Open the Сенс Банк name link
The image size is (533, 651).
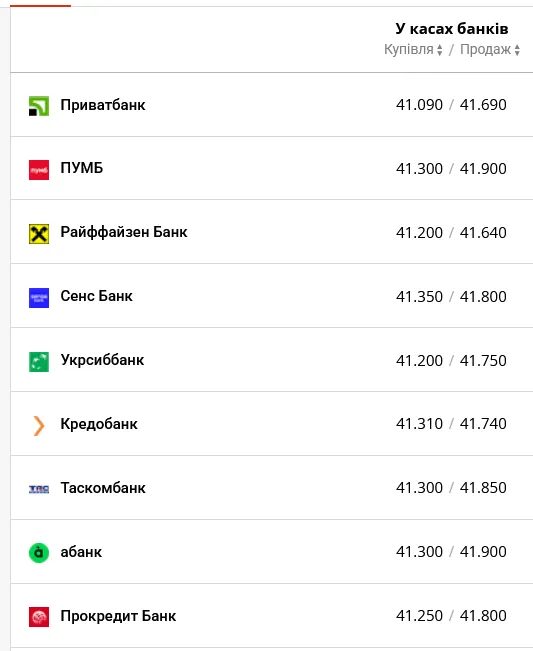tap(96, 296)
